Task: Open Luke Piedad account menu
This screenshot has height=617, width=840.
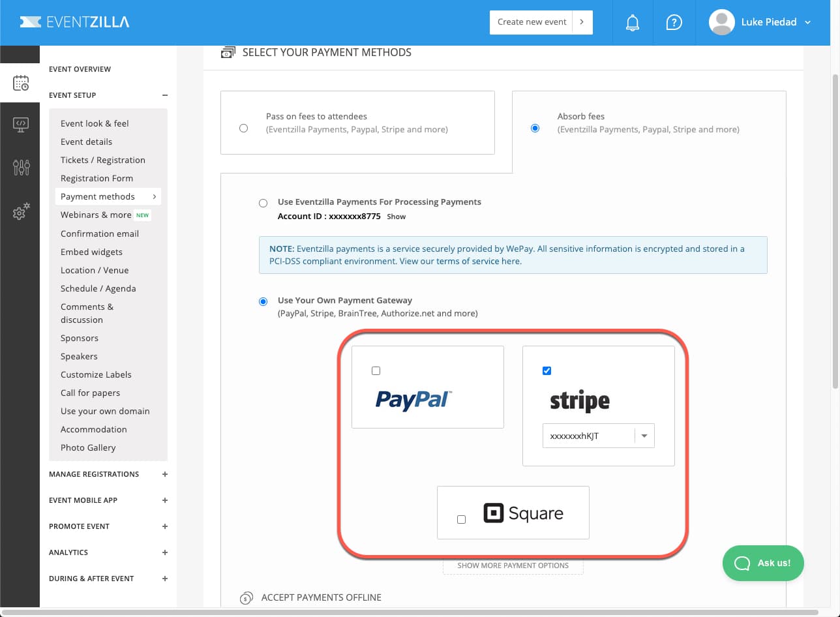Action: pyautogui.click(x=776, y=22)
